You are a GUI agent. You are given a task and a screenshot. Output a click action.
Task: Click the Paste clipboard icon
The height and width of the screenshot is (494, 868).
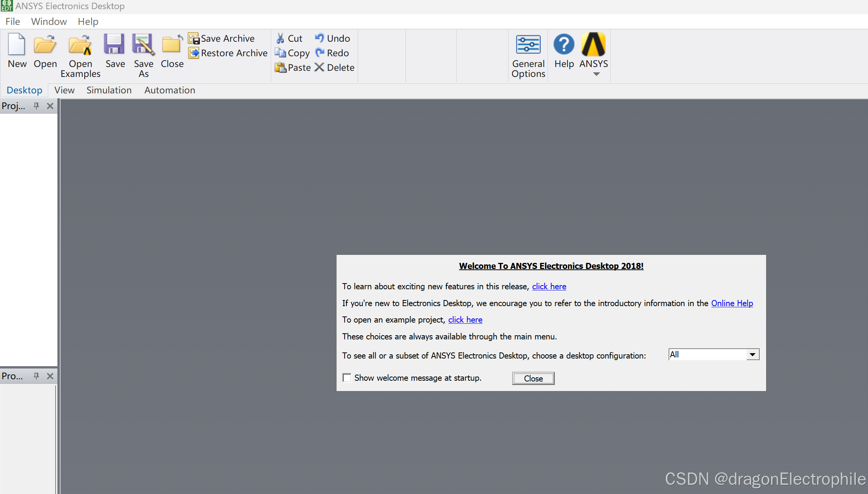point(281,68)
